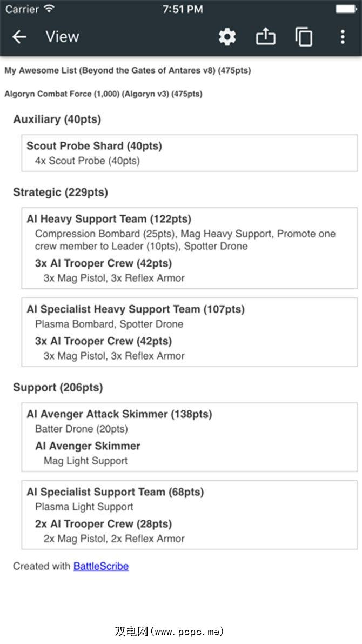Screen dimensions: 362x644
Task: Tap the Algoryn Combat Force line
Action: coord(103,94)
